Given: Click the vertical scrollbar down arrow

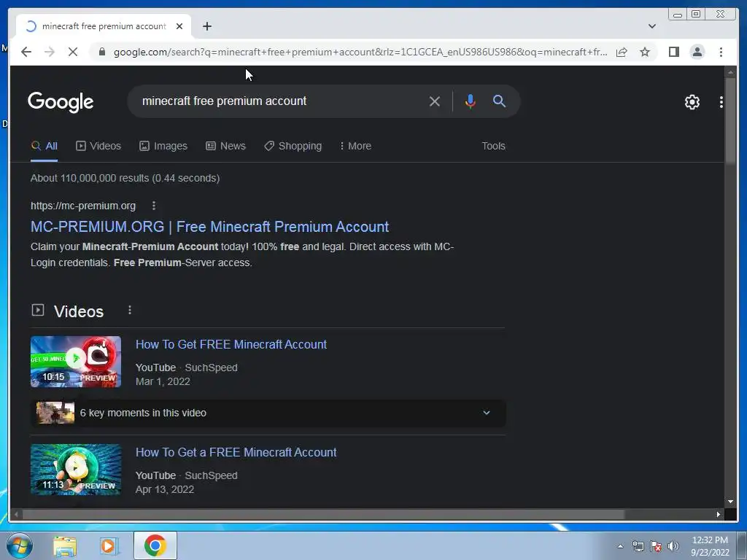Looking at the screenshot, I should 730,502.
